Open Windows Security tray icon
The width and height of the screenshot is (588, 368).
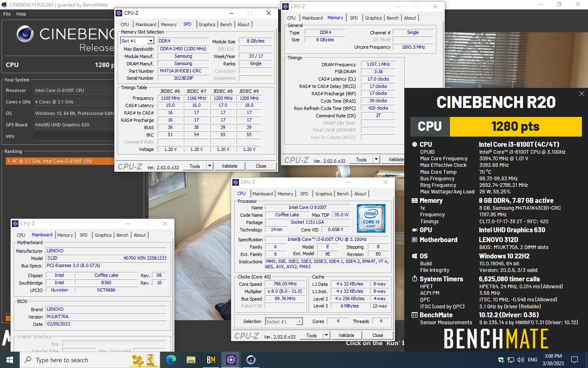(x=501, y=360)
